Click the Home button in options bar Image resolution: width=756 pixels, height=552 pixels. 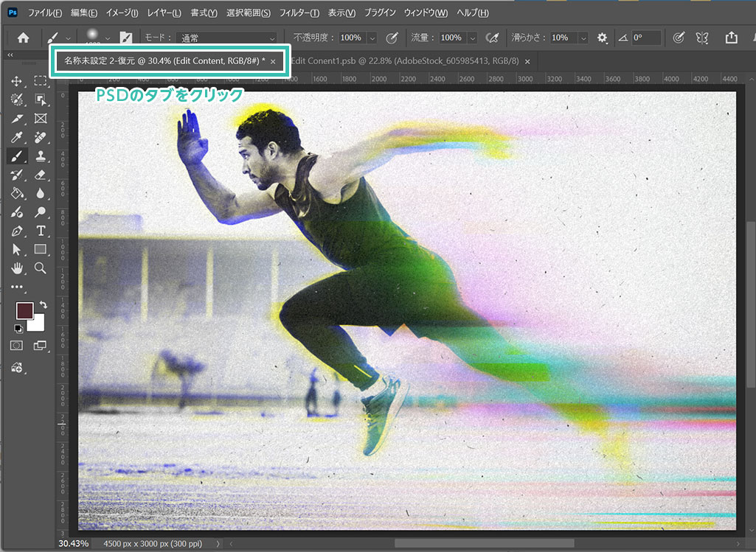24,38
